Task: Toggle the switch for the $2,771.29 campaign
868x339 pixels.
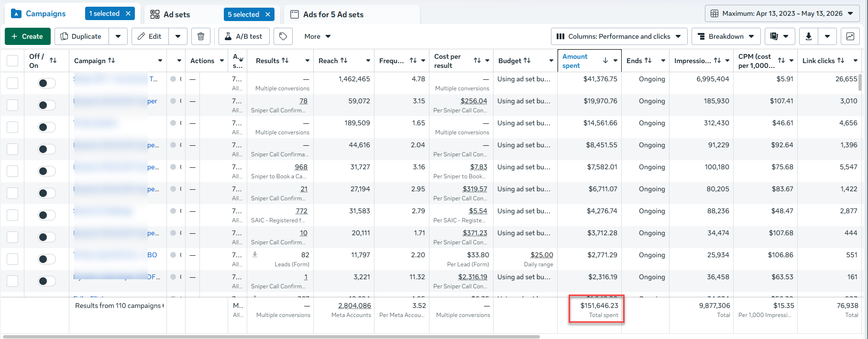Action: tap(47, 259)
